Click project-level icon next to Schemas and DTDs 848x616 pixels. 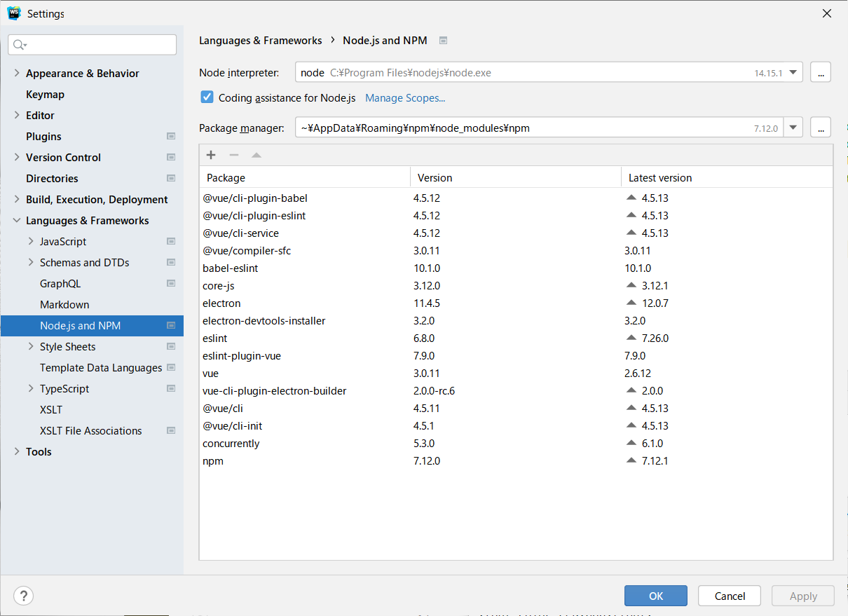click(170, 263)
